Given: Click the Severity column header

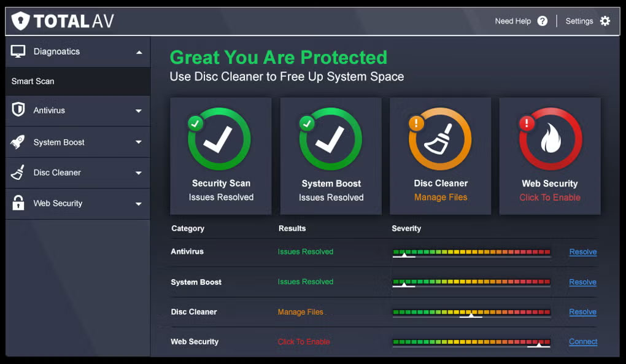Looking at the screenshot, I should tap(406, 228).
